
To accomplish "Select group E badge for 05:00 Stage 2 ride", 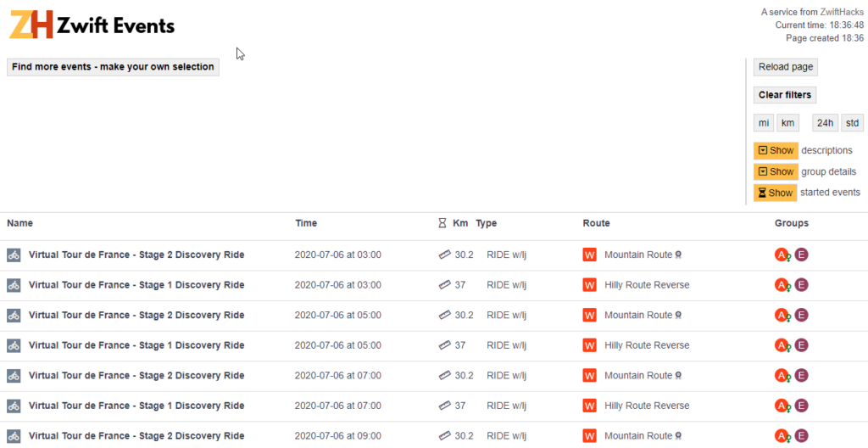I will [802, 315].
